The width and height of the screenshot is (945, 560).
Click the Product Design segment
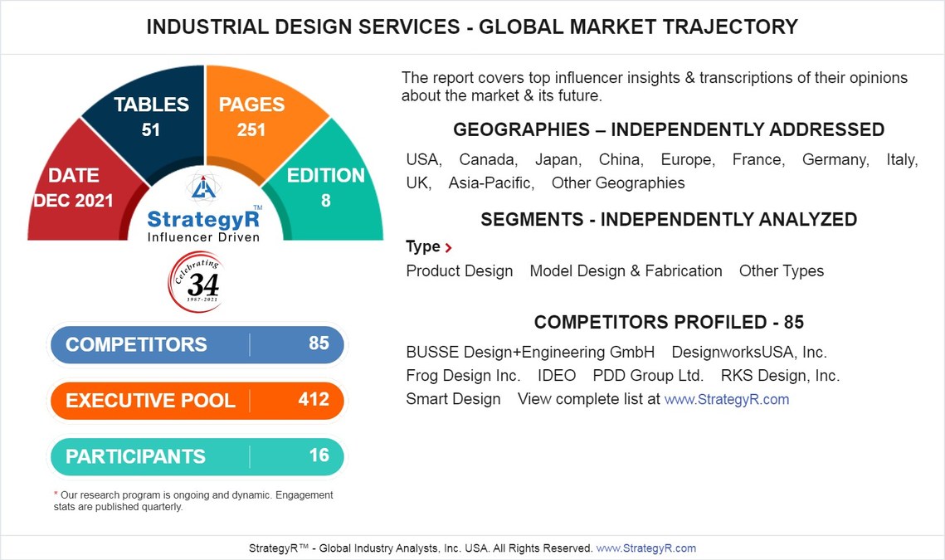460,271
